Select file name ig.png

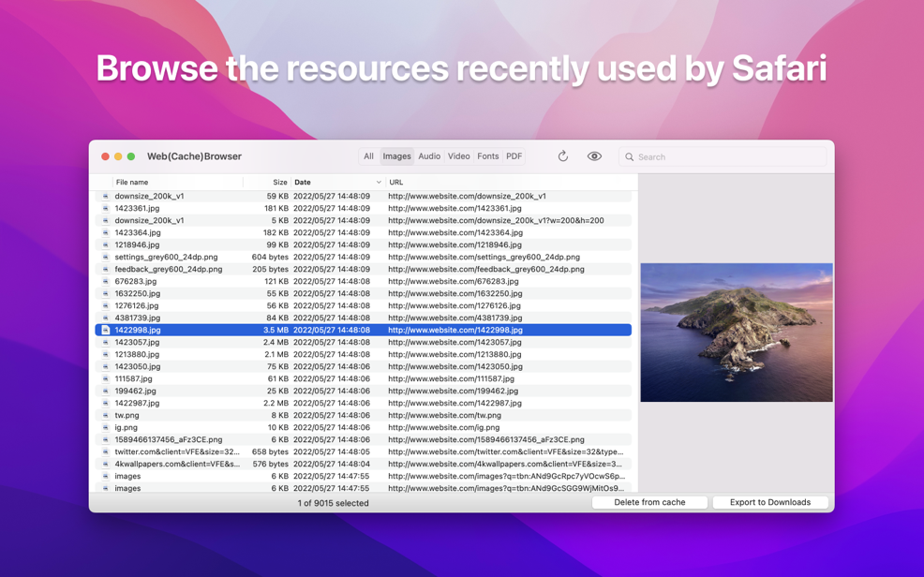[x=126, y=427]
